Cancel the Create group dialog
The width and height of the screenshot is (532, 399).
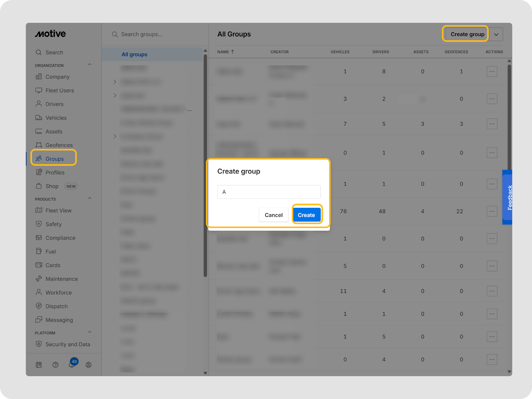click(274, 215)
